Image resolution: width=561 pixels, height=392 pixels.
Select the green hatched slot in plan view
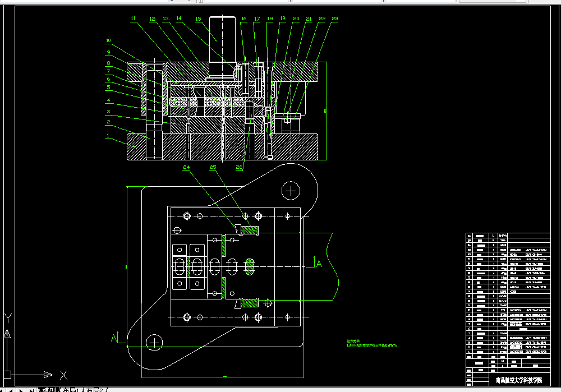click(250, 267)
